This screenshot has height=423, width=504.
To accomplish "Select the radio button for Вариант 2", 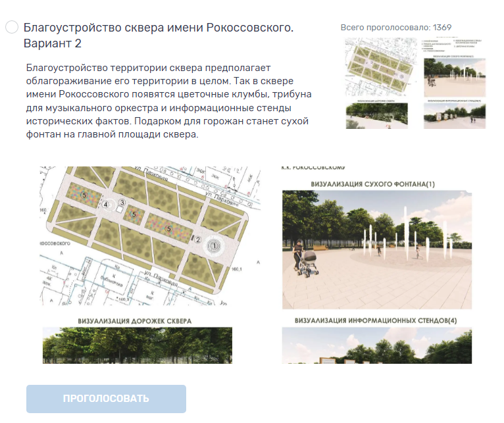I will [12, 28].
